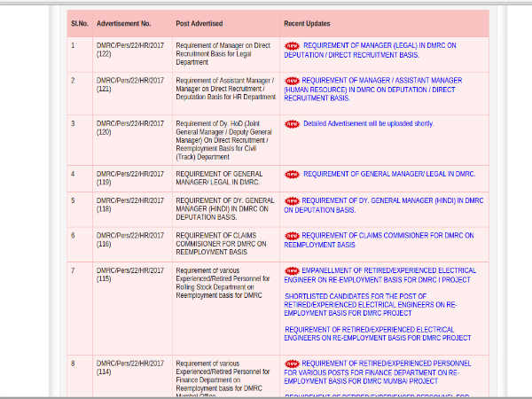Viewport: 532px width, 399px height.
Task: Click post text REQUIREMENT OF GENERAL MANAGER/ LEGAL
Action: click(x=219, y=178)
